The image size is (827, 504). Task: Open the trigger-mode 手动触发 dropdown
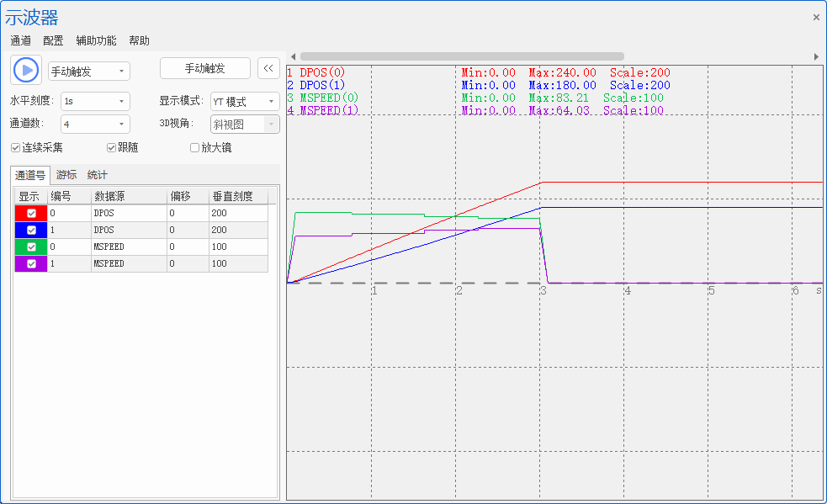[x=89, y=71]
